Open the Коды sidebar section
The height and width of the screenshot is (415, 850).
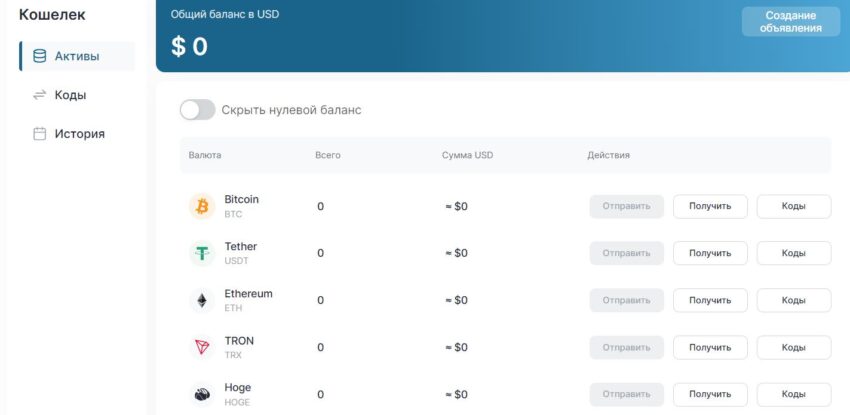coord(70,95)
